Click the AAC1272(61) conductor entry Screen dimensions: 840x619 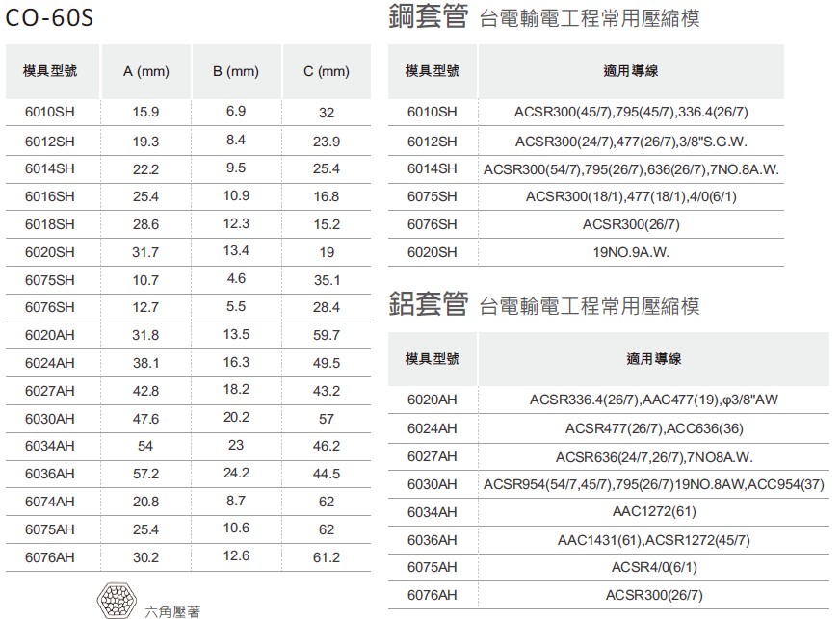point(654,512)
